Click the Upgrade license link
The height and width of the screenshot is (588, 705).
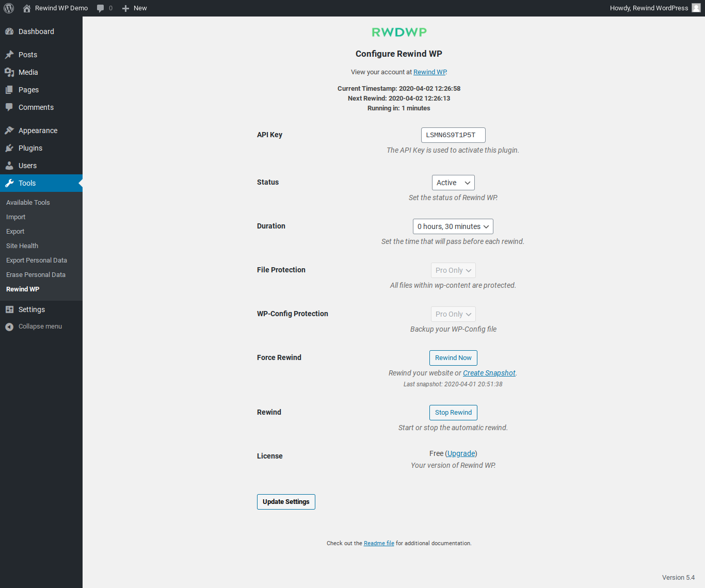pyautogui.click(x=461, y=453)
